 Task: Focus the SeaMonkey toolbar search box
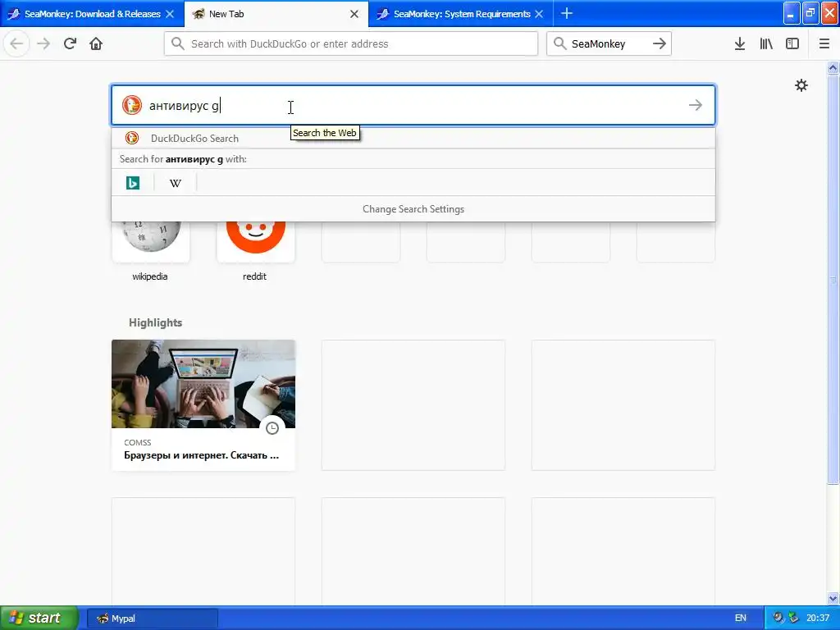(x=609, y=44)
